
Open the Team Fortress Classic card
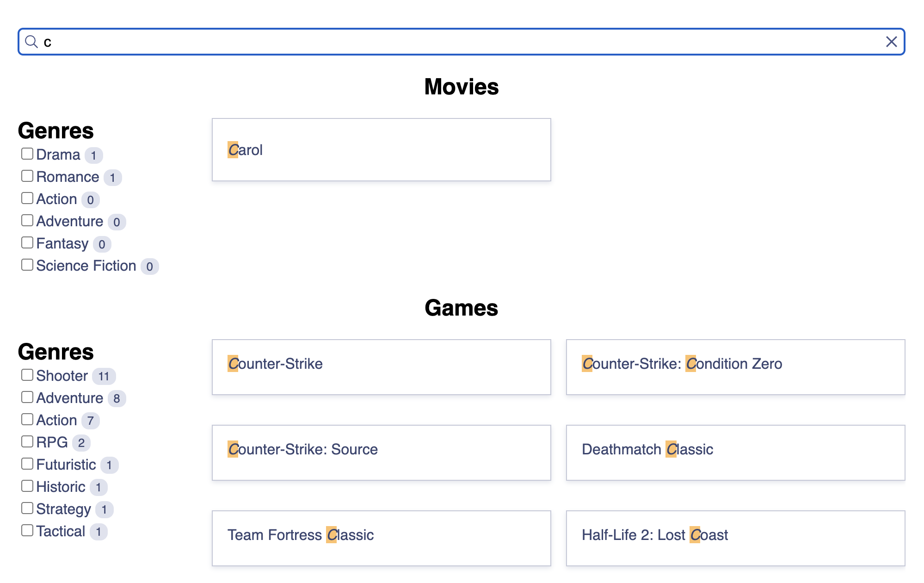382,539
